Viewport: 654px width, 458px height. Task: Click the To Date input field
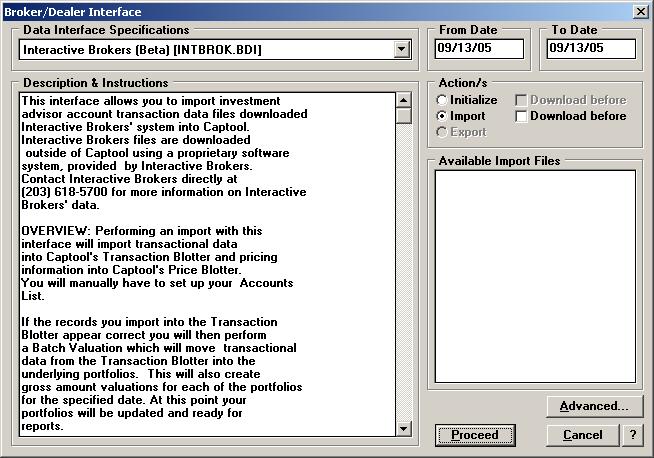(x=591, y=48)
